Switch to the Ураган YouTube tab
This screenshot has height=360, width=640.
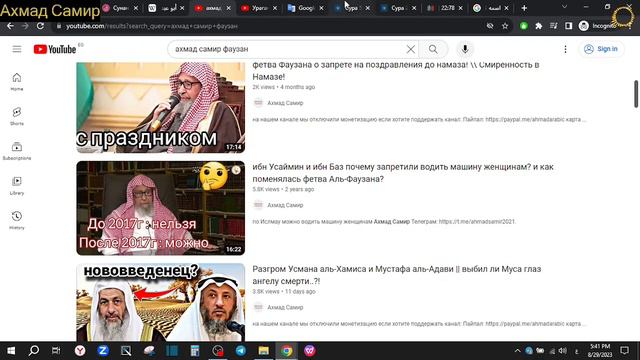click(259, 8)
